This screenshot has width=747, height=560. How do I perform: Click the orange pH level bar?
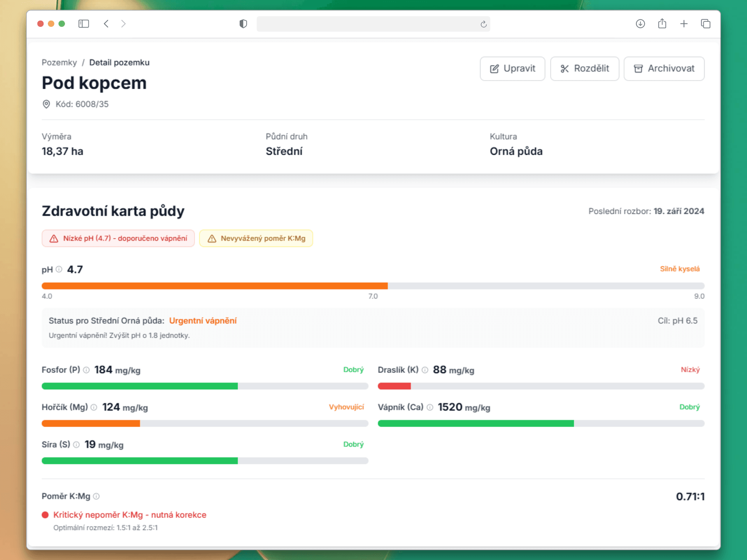point(214,286)
